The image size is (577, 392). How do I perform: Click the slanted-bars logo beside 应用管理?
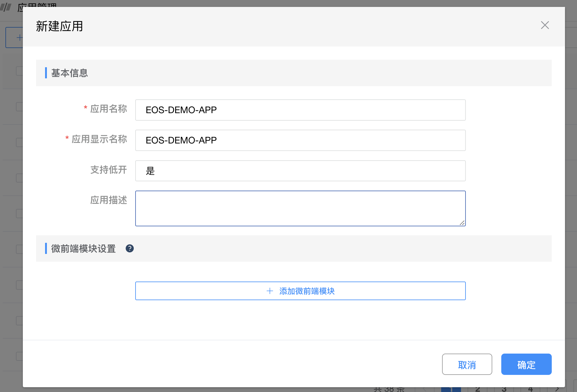tap(6, 7)
